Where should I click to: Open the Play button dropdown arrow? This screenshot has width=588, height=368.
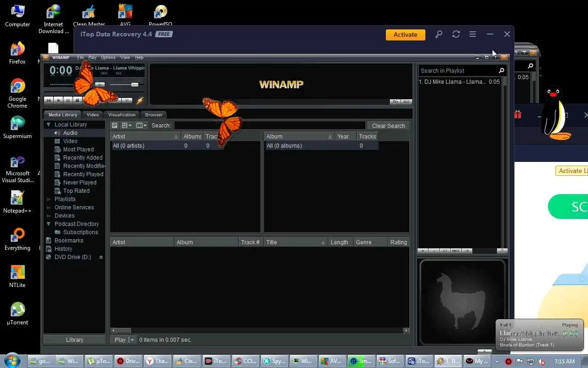pyautogui.click(x=133, y=340)
